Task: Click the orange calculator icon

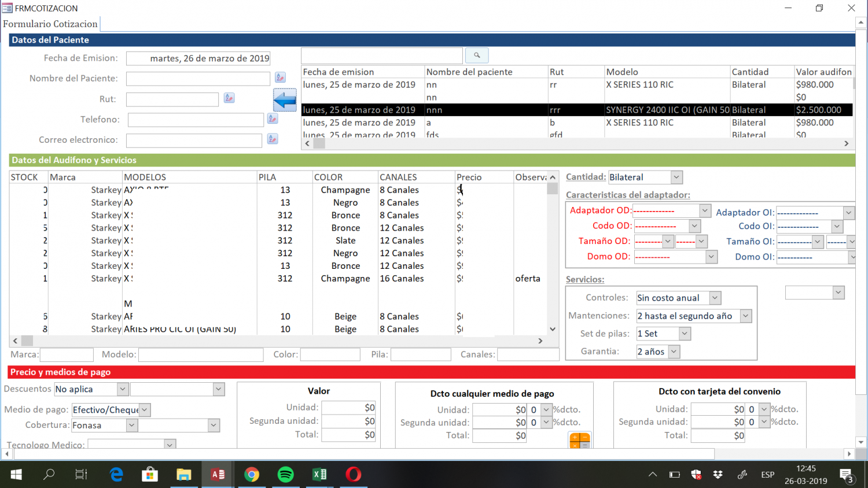Action: click(579, 441)
